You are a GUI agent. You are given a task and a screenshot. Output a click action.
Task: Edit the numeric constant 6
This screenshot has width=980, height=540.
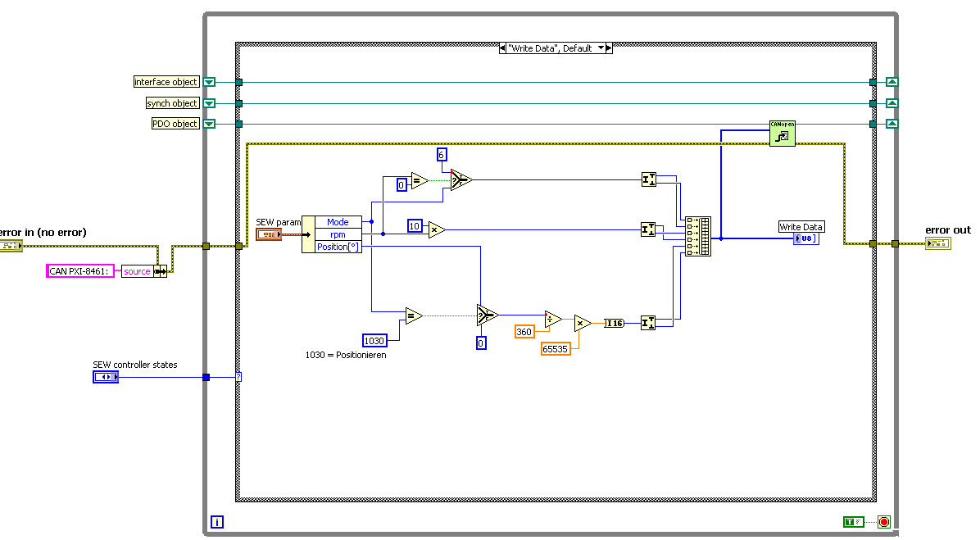[442, 154]
